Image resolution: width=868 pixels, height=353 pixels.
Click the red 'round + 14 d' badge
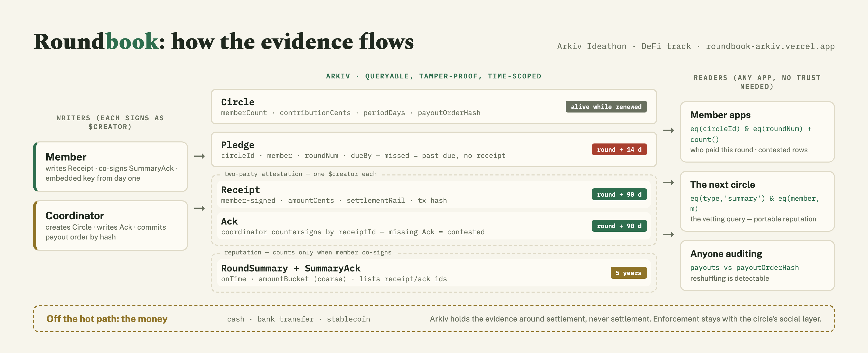click(x=619, y=149)
